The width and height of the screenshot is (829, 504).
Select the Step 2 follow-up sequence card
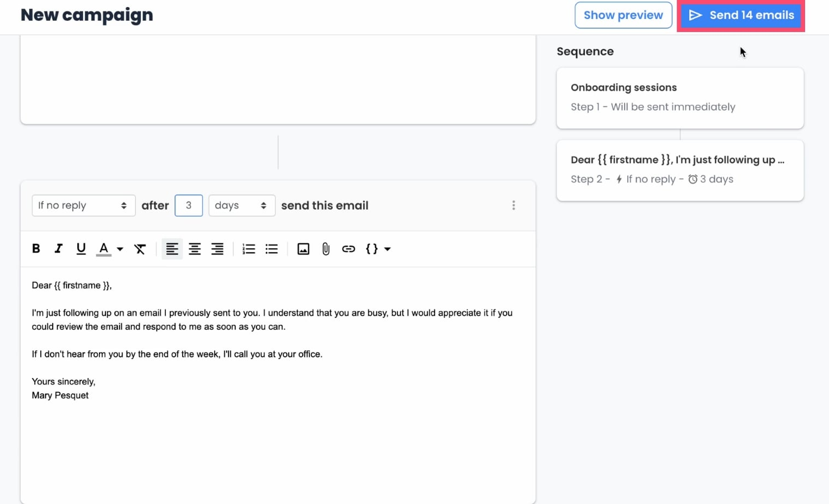coord(680,170)
